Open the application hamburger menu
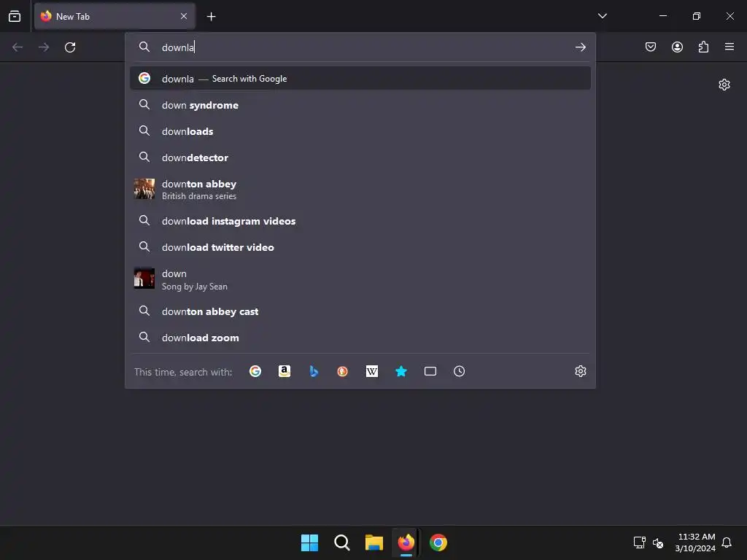747x560 pixels. pos(729,47)
